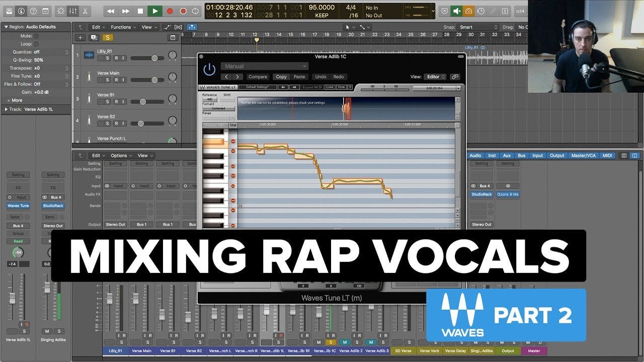Viewport: 644px width, 362px height.
Task: Open the Mixer view icon in the toolbar
Action: pos(73,11)
